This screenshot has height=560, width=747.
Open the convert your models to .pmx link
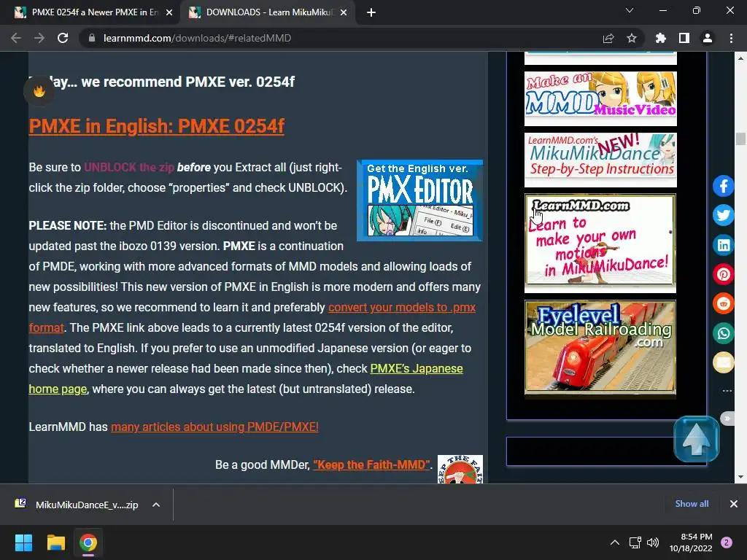(x=402, y=307)
